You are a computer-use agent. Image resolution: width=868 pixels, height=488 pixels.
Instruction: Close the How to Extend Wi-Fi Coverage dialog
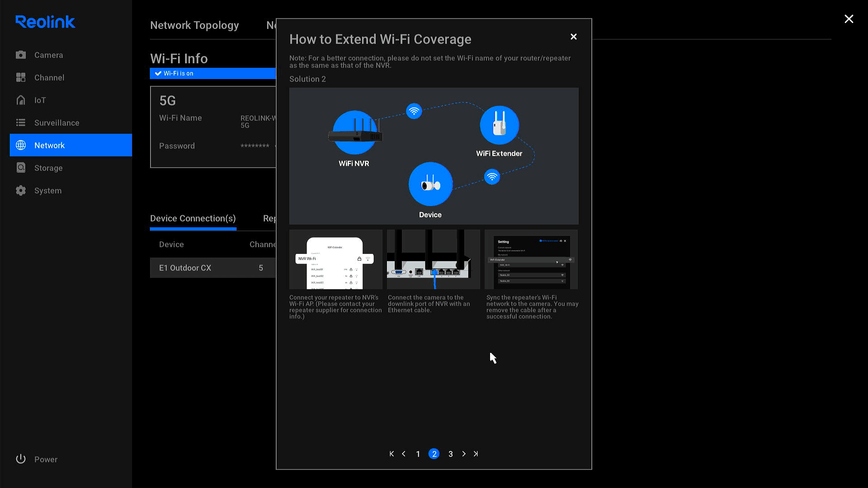coord(573,37)
